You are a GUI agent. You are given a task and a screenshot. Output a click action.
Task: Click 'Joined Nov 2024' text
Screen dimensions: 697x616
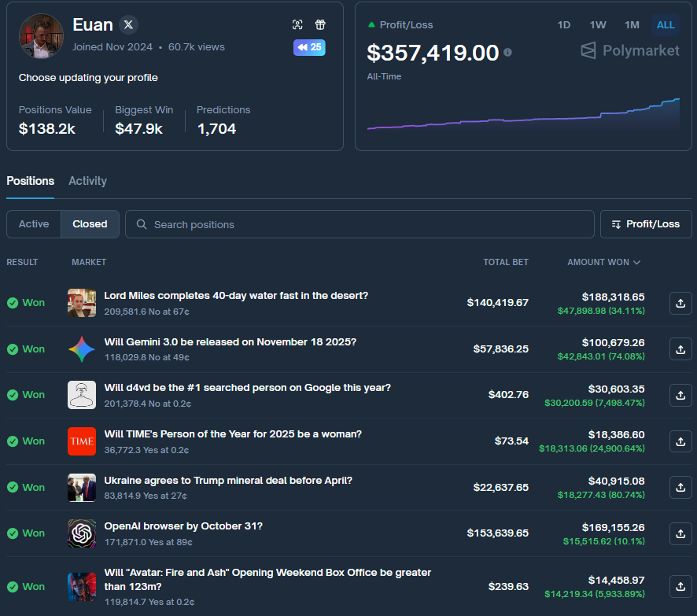click(x=112, y=47)
